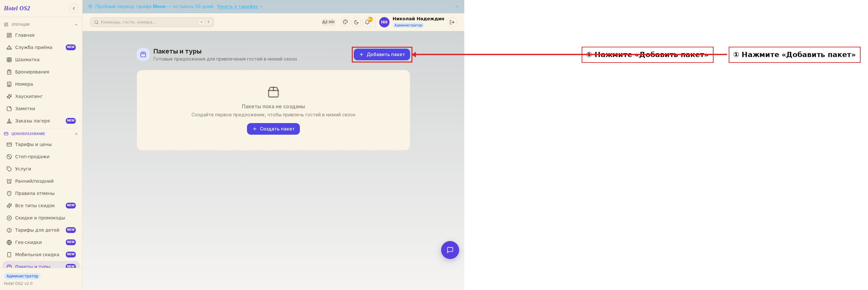
Task: Click the Добавить пакет button
Action: pos(382,54)
